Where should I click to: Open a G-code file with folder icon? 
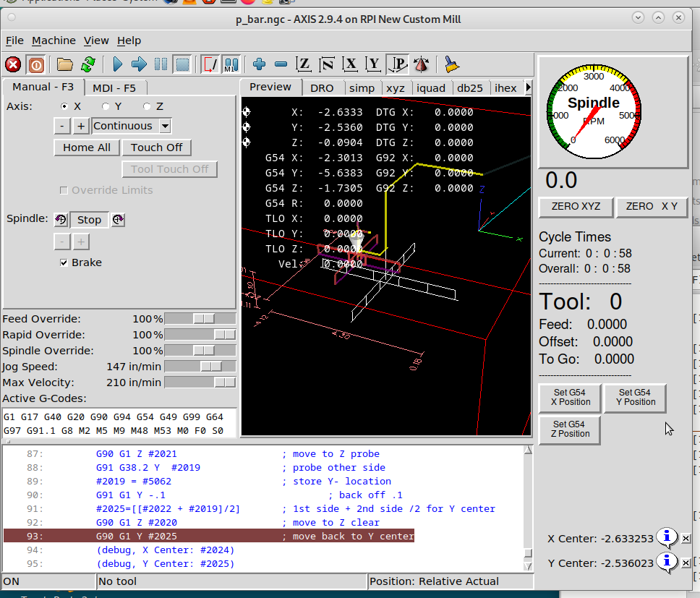click(x=65, y=64)
